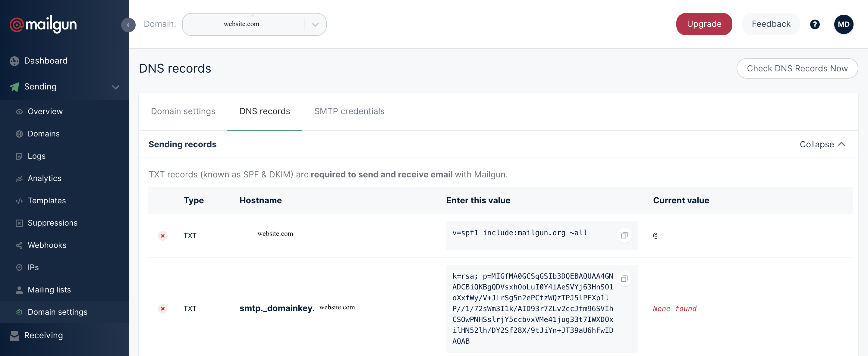Click the DNS records tab
The height and width of the screenshot is (356, 868).
pos(265,111)
